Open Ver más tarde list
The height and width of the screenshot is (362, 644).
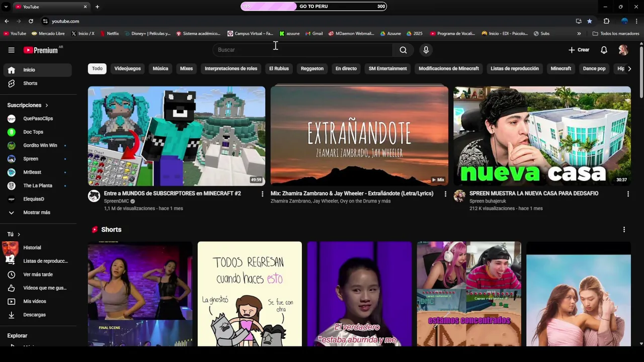(x=38, y=275)
